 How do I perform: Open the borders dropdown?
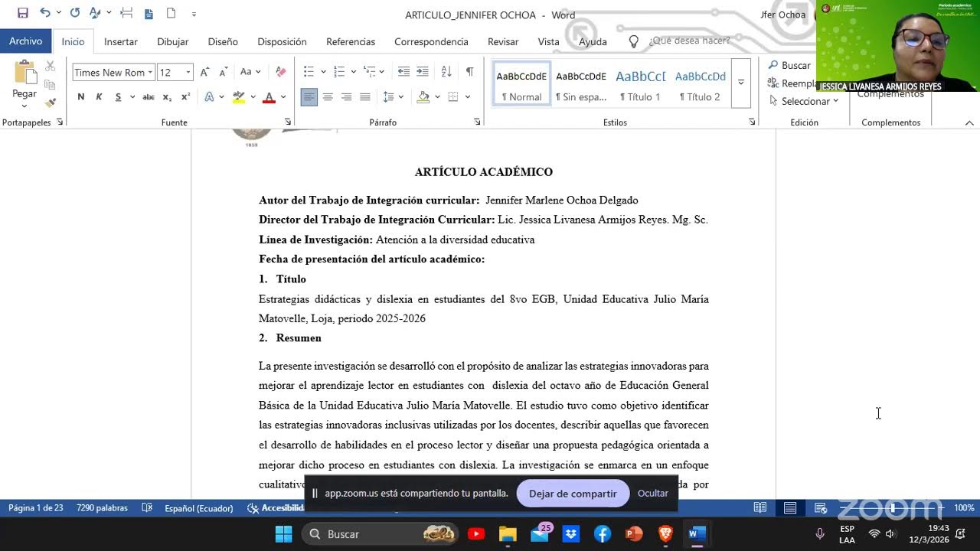(x=467, y=97)
